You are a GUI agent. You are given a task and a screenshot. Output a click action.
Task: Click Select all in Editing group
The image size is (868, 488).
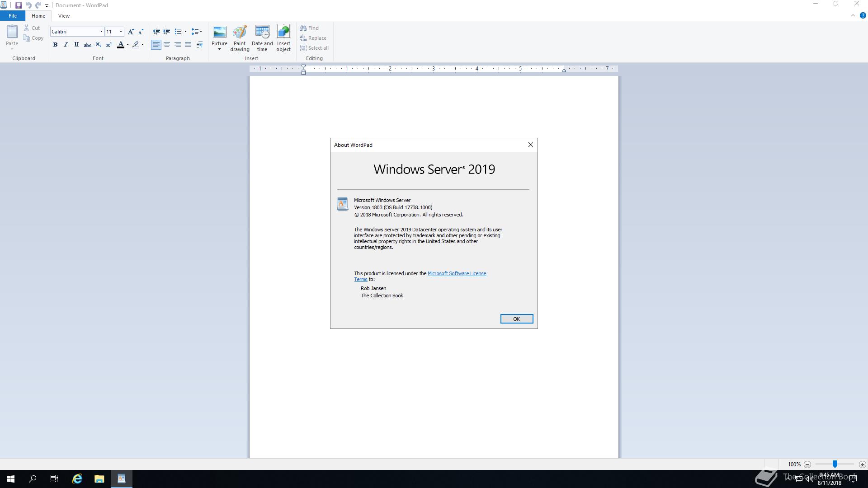point(314,48)
